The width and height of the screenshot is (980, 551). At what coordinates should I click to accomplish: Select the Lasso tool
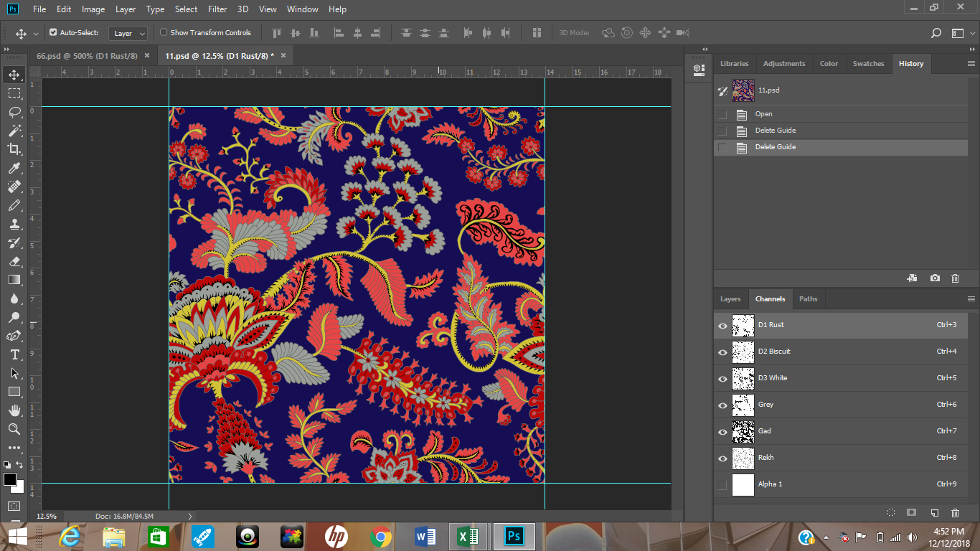14,112
